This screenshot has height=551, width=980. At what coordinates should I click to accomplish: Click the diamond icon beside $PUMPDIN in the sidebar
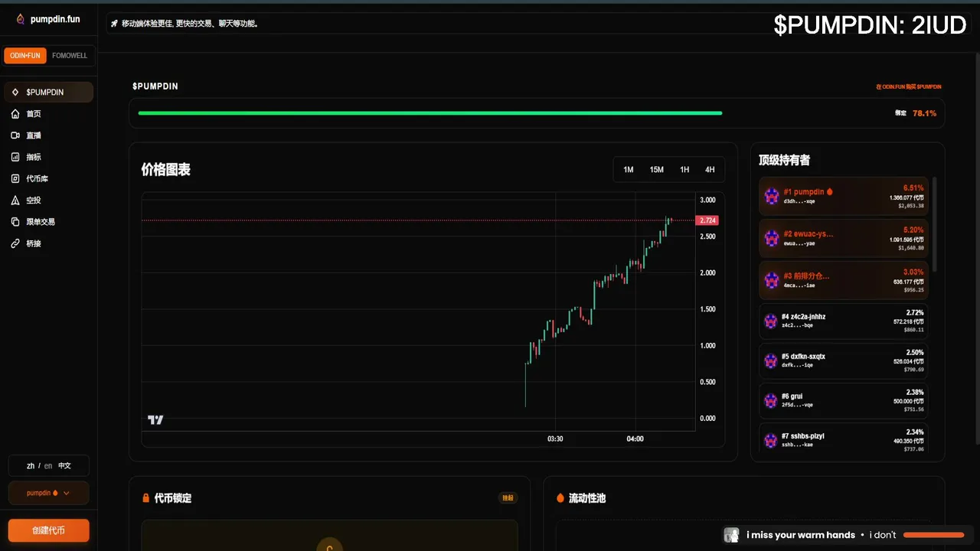[x=15, y=92]
